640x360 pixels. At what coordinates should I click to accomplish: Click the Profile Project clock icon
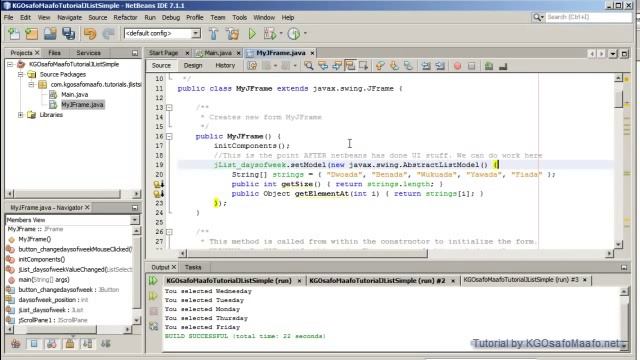[x=294, y=33]
